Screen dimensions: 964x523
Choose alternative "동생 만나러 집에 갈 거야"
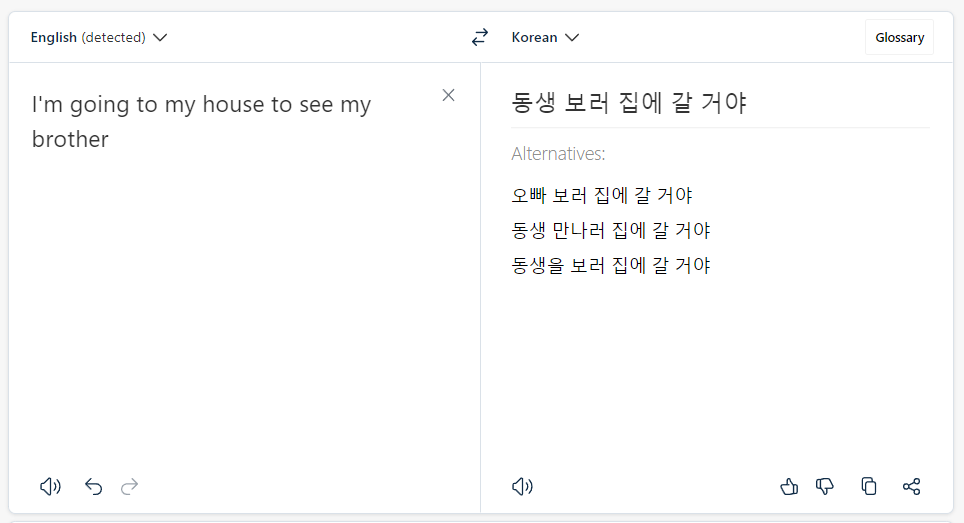pos(610,230)
